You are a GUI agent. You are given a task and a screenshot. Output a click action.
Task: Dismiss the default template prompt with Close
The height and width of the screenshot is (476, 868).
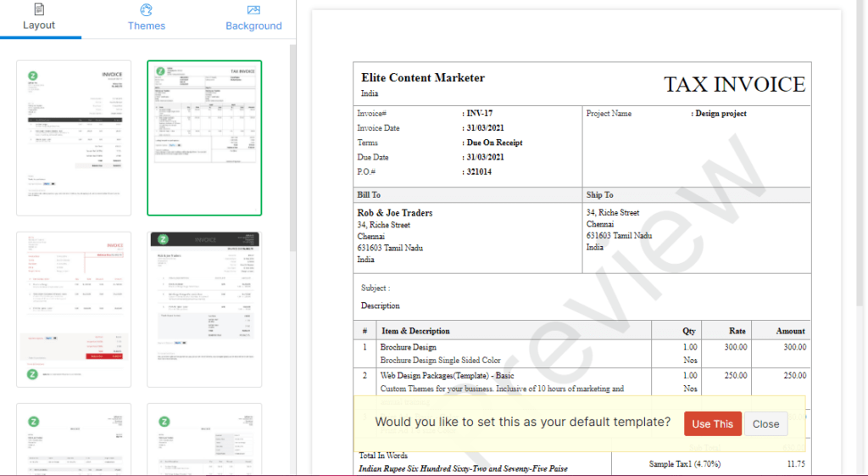click(x=765, y=424)
